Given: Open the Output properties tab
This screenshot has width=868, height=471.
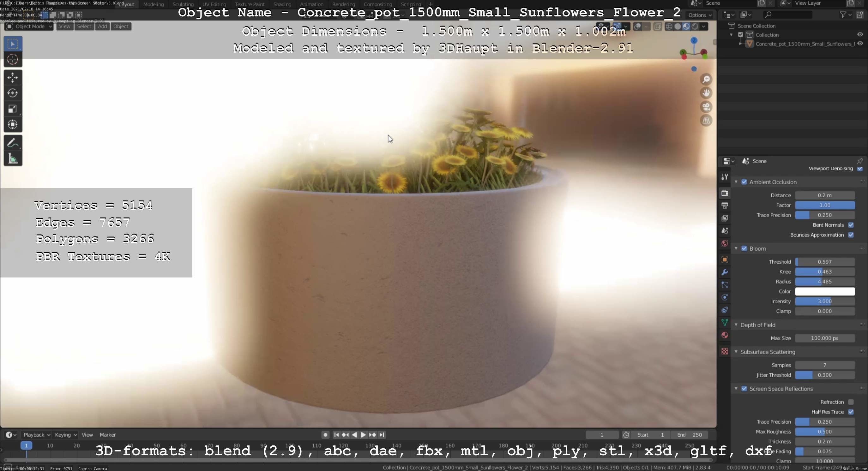Looking at the screenshot, I should (725, 206).
